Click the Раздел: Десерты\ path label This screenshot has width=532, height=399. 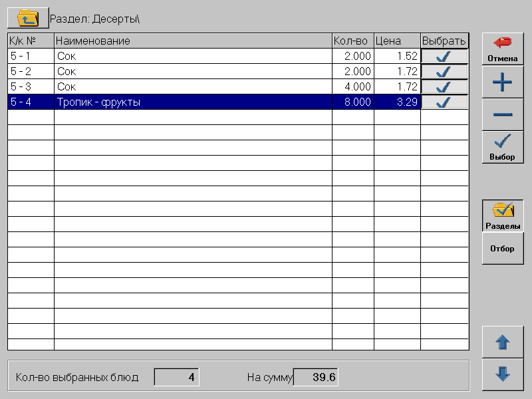pos(94,19)
